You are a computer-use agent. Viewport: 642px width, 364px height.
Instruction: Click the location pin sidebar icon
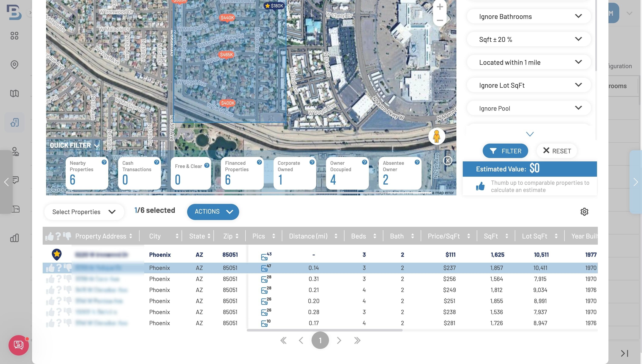(x=14, y=65)
